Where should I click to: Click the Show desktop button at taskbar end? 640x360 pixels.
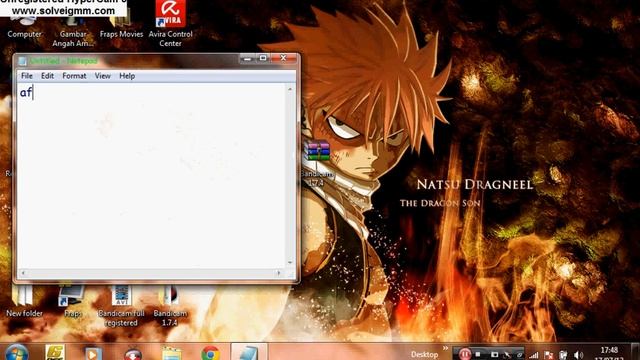point(635,352)
